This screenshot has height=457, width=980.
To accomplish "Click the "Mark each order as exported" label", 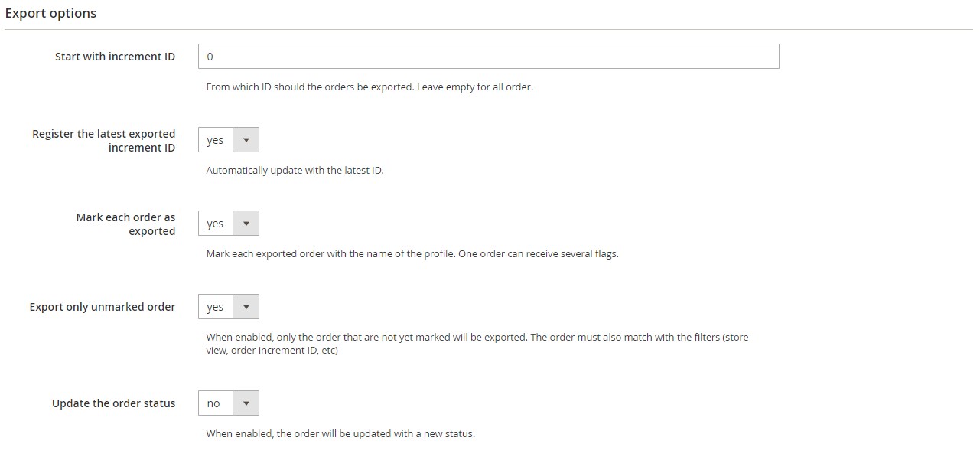I will point(125,224).
